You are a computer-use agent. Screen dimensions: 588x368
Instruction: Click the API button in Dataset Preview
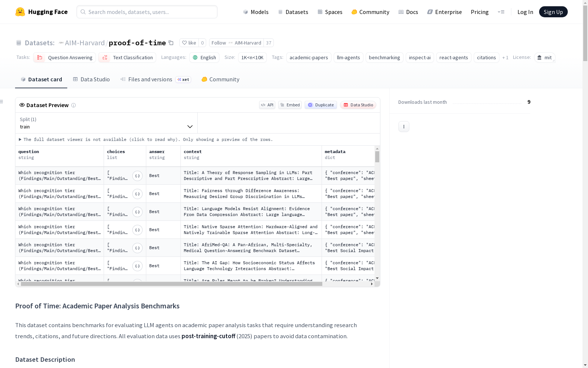pyautogui.click(x=267, y=105)
